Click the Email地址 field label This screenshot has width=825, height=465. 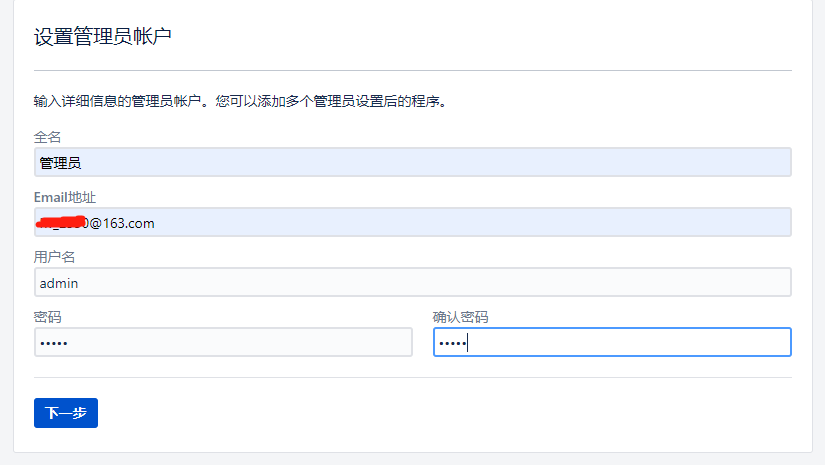[65, 197]
